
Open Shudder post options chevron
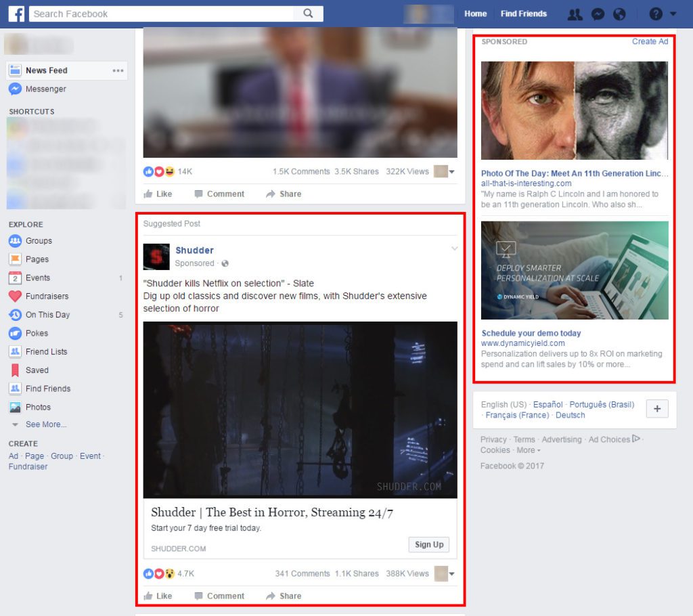point(454,248)
